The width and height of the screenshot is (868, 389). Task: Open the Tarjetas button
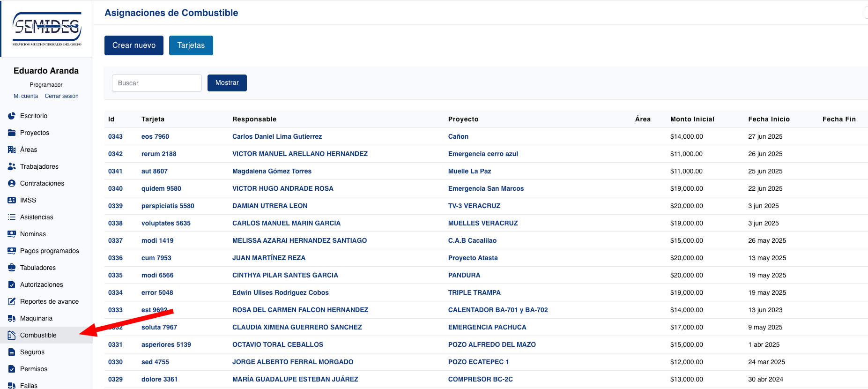point(191,45)
